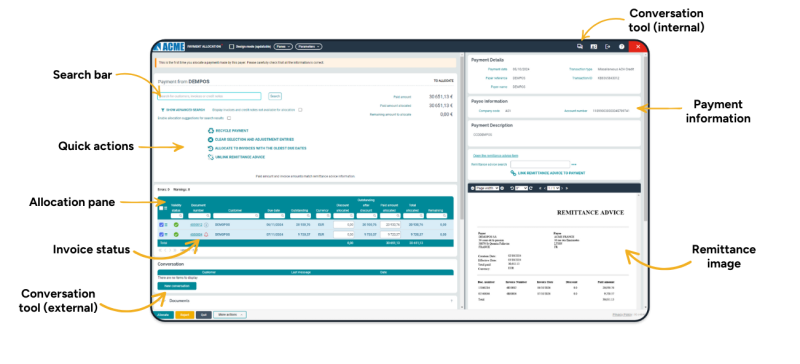Click the allocate to oldest due dates icon
The height and width of the screenshot is (364, 800).
(211, 148)
